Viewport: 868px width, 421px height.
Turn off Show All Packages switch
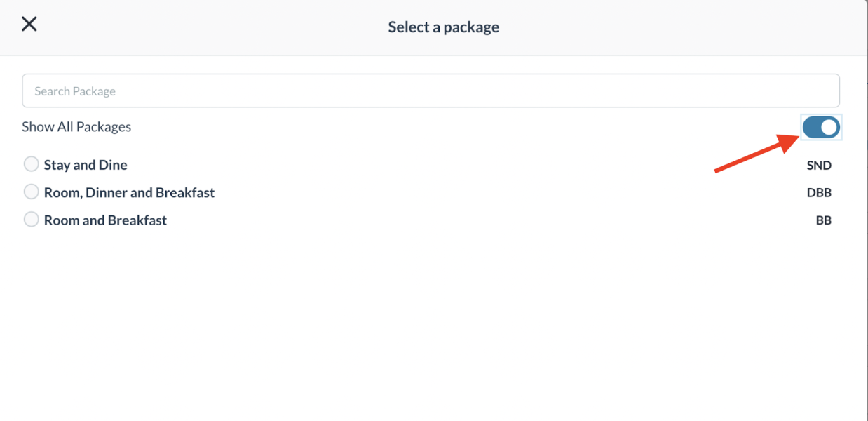pos(821,127)
